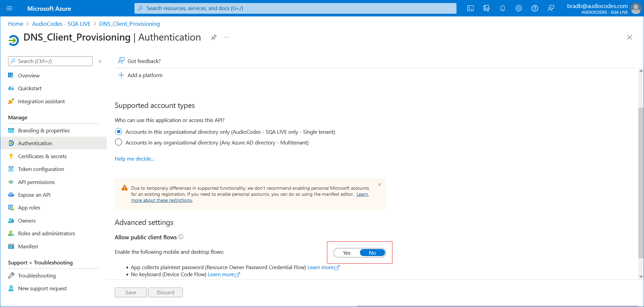The height and width of the screenshot is (307, 644).
Task: Pin the Authentication page to dashboard
Action: coord(214,37)
